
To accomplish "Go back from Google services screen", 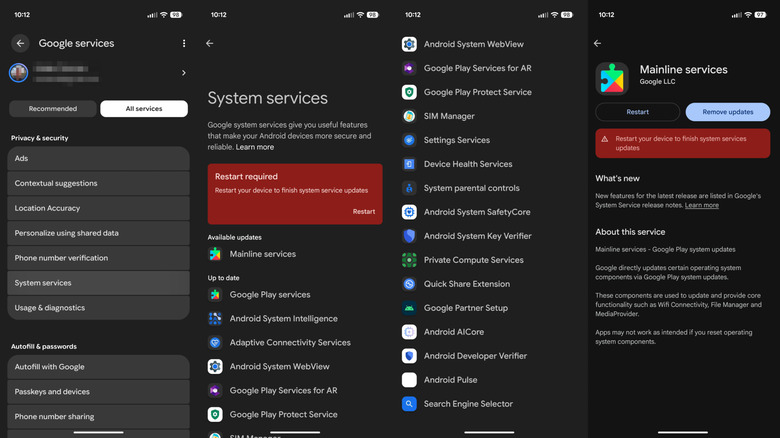I will 20,43.
